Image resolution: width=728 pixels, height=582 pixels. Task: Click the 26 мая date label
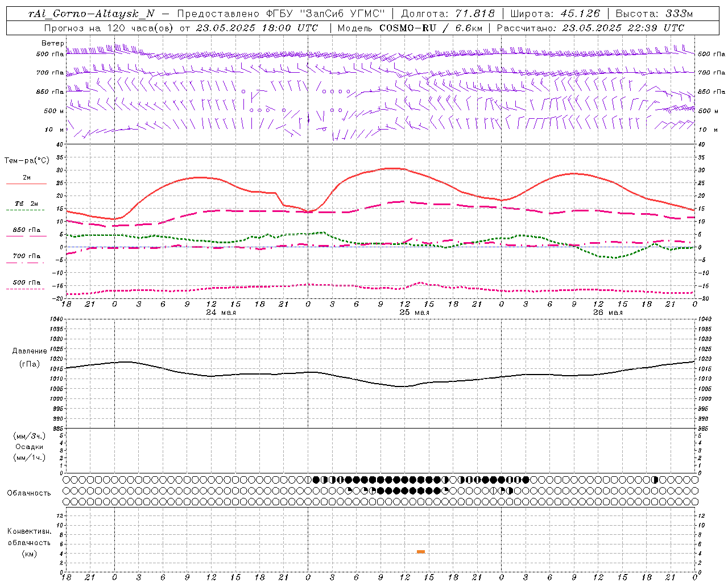(607, 313)
